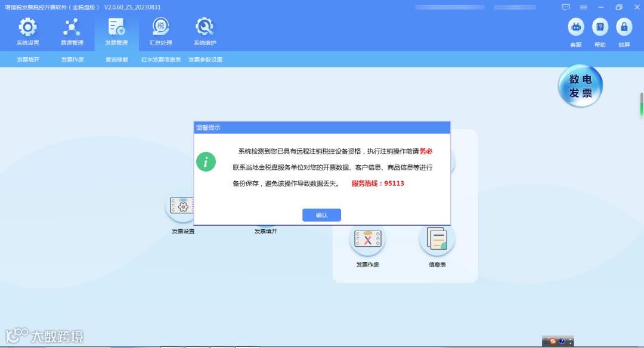Image resolution: width=644 pixels, height=348 pixels.
Task: Open 系统设置 gear icon in toolbar
Action: point(27,27)
